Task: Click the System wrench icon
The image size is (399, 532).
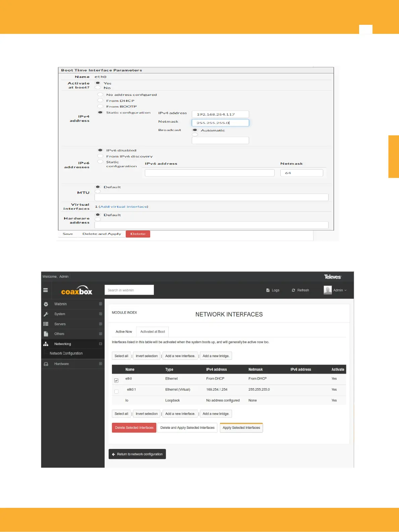Action: pyautogui.click(x=46, y=314)
